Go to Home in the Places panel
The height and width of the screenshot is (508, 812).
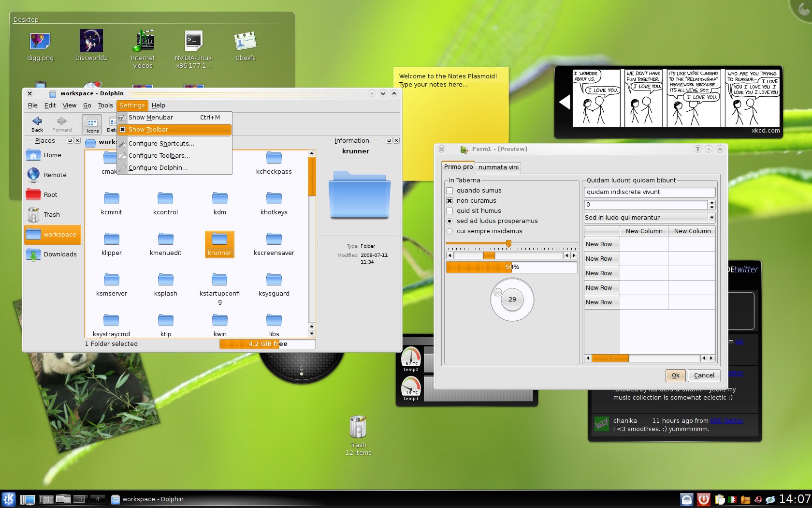pos(53,155)
